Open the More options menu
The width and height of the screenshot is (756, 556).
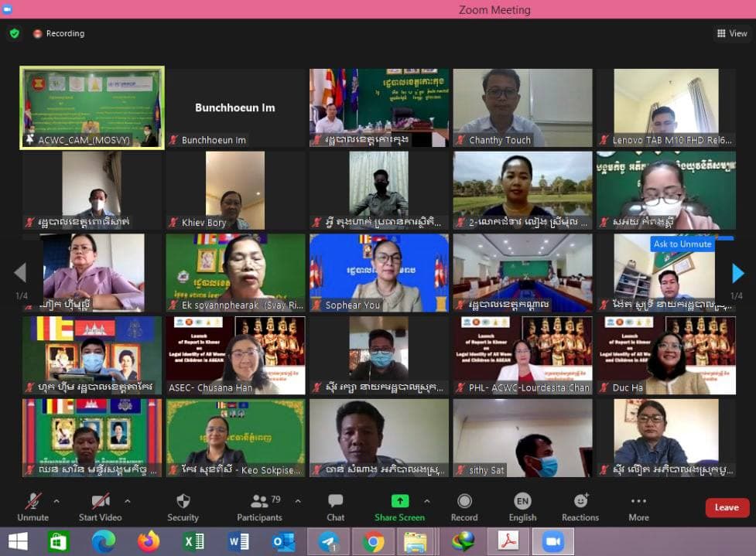tap(638, 507)
